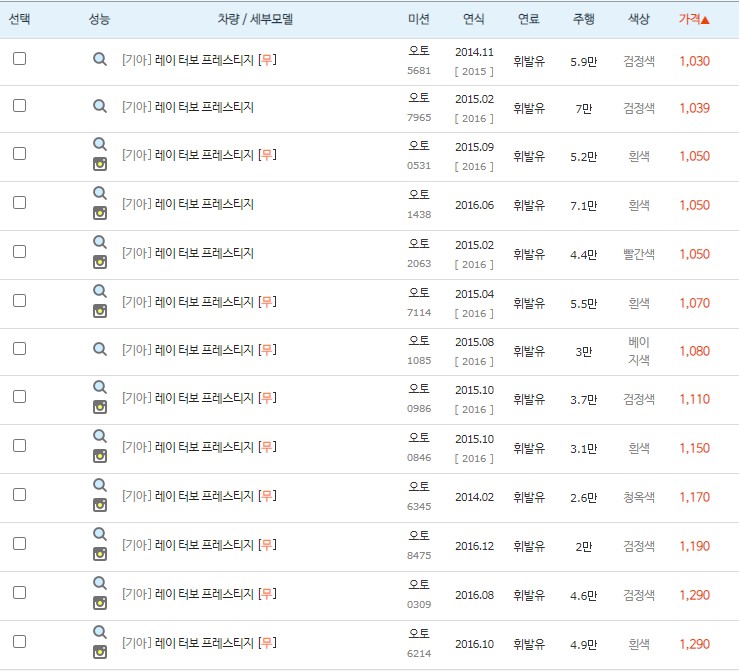Viewport: 739px width, 671px height.
Task: Tick checkbox for the 청옥색 car
Action: pos(19,495)
